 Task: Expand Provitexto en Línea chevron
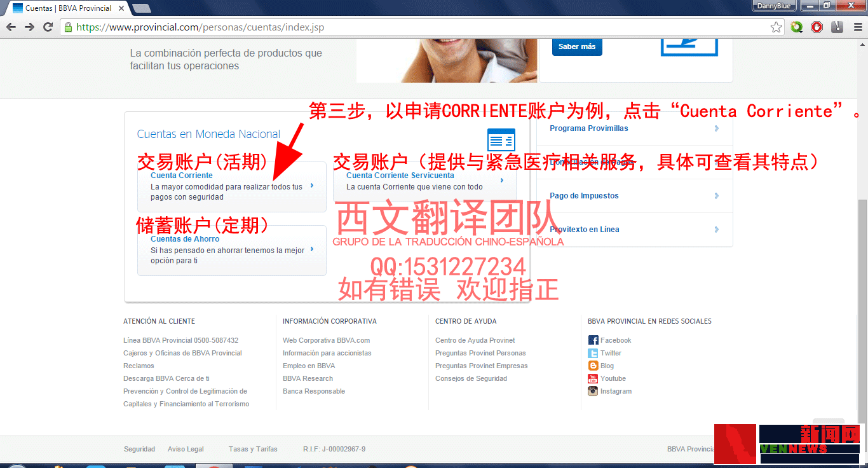pyautogui.click(x=717, y=230)
